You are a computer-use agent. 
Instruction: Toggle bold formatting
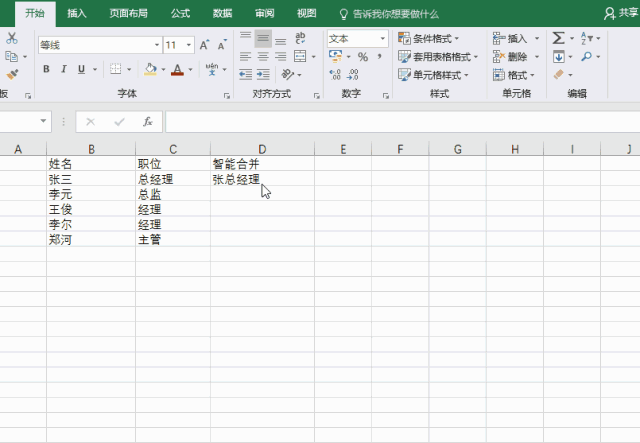point(46,69)
